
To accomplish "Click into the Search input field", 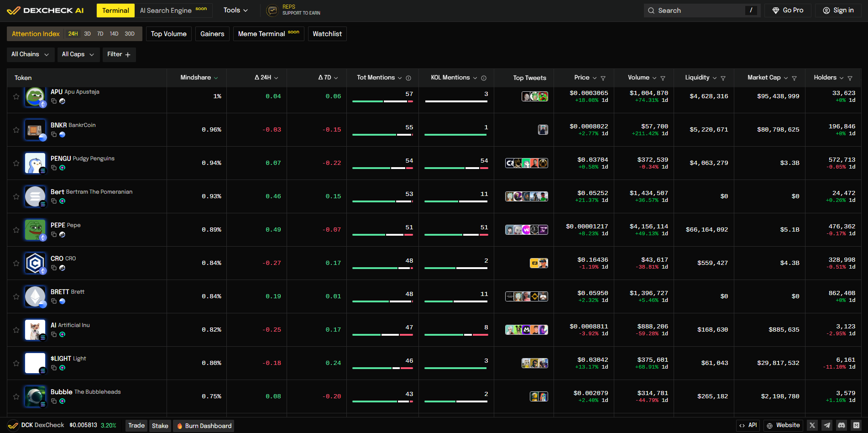I will point(698,11).
